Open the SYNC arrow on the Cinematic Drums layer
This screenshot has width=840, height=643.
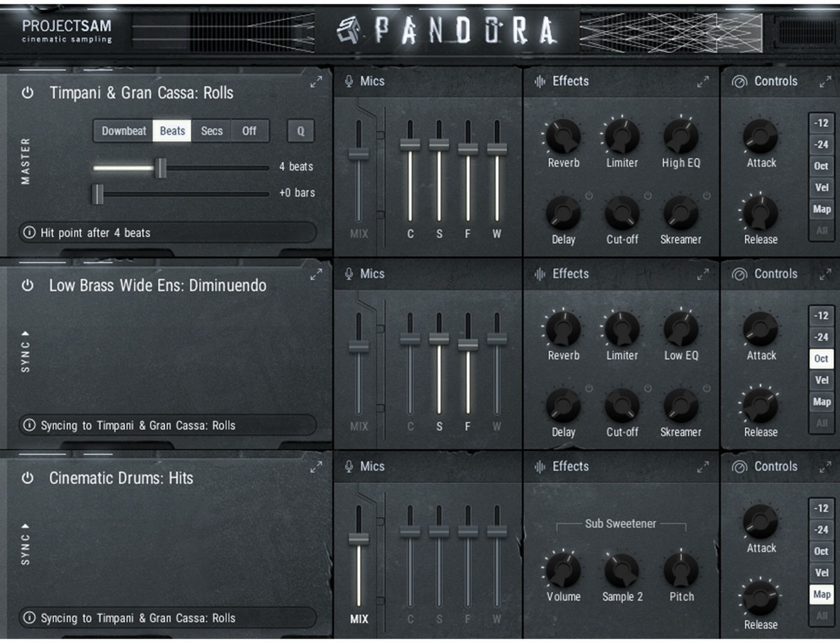[25, 526]
